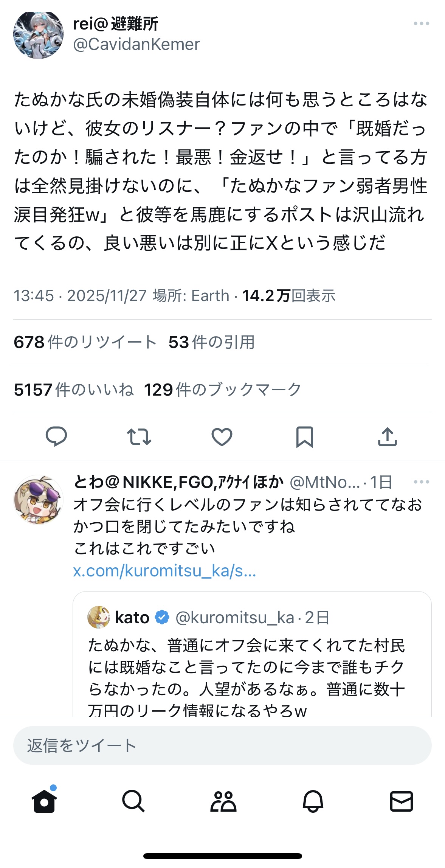
Task: Tap the reply speech bubble icon
Action: point(56,436)
